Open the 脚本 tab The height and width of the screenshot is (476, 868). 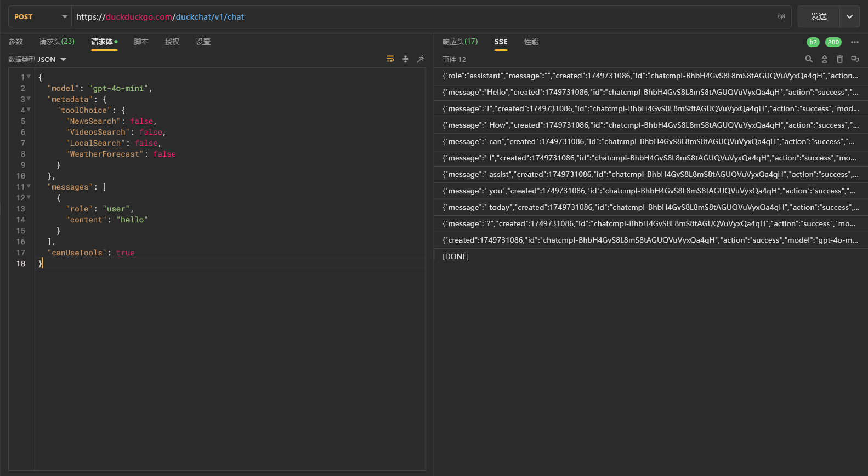tap(141, 42)
